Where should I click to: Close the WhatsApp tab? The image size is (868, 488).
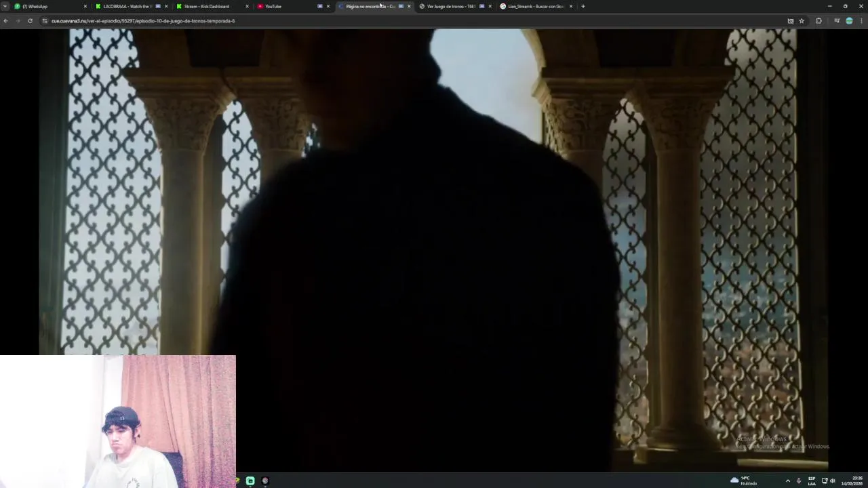coord(85,6)
